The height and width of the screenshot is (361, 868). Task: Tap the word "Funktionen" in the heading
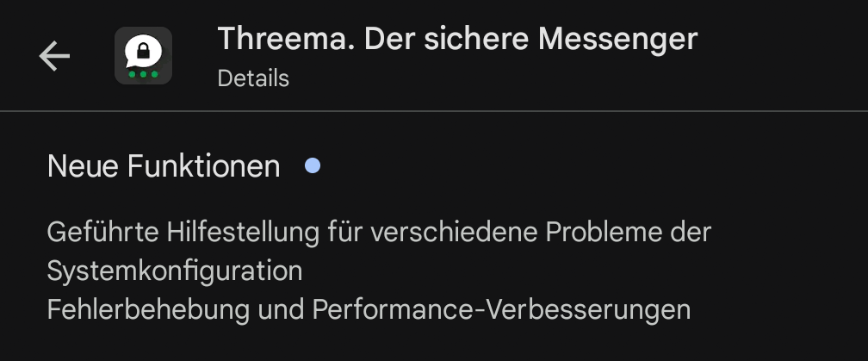click(x=203, y=166)
